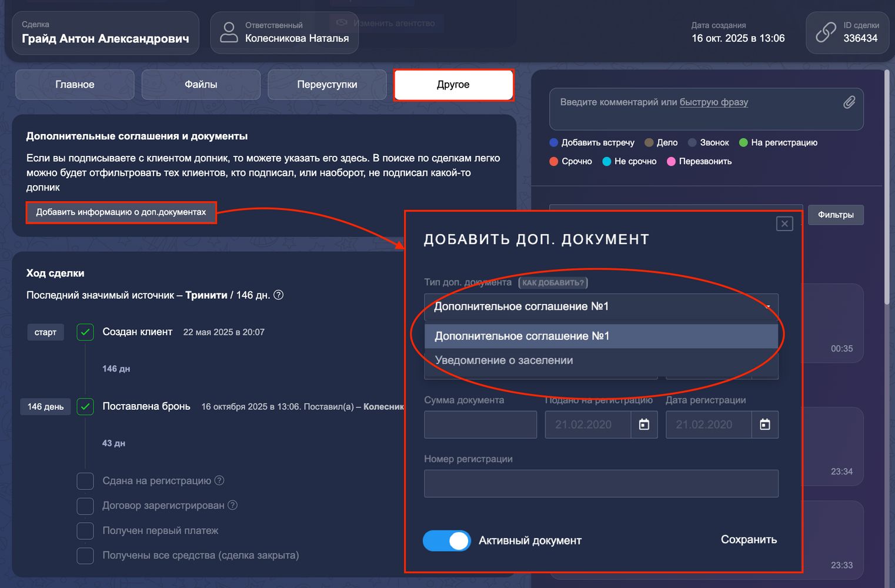Uncheck the Поставлена бронь checkbox

(x=85, y=406)
